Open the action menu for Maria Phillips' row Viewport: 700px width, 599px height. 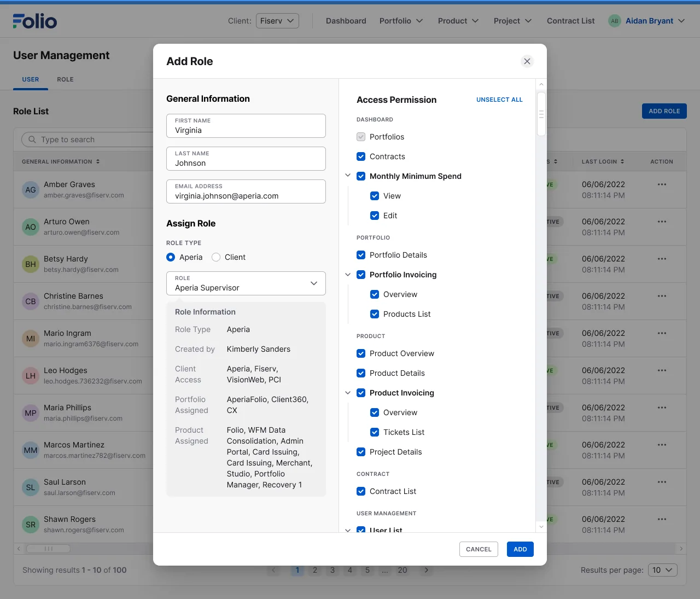click(662, 408)
